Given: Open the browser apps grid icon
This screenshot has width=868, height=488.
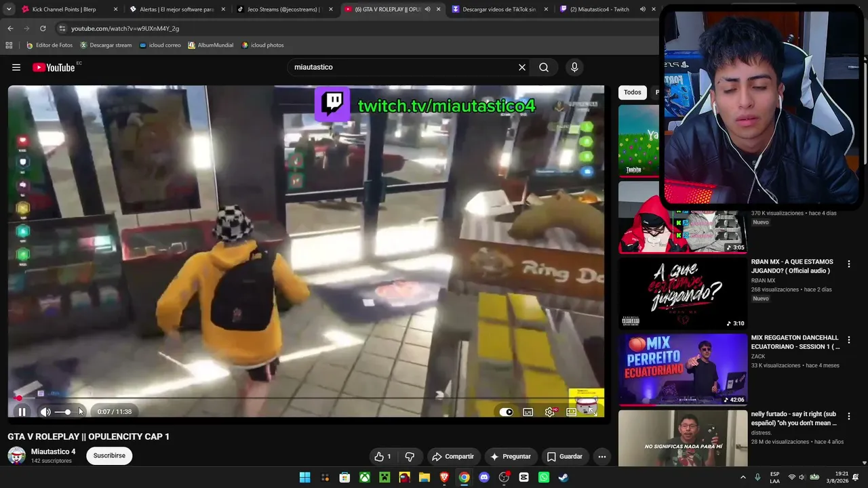Looking at the screenshot, I should (x=9, y=45).
